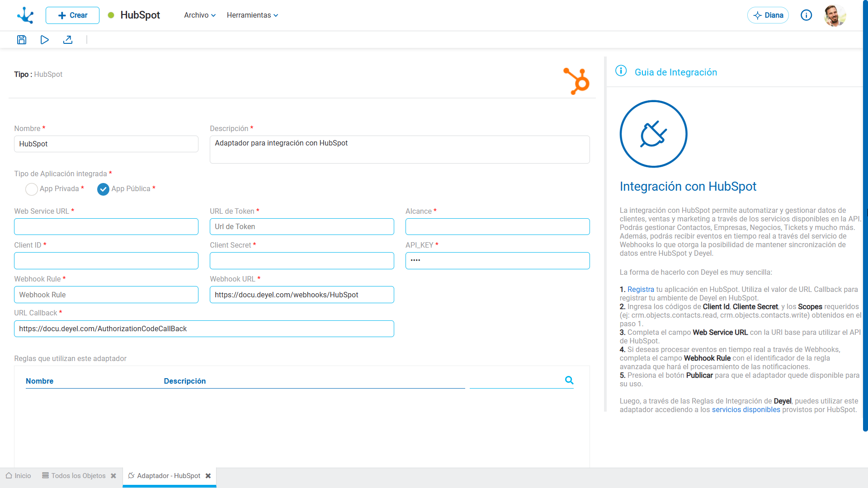Image resolution: width=868 pixels, height=488 pixels.
Task: Focus the URL de Token field
Action: click(x=302, y=227)
